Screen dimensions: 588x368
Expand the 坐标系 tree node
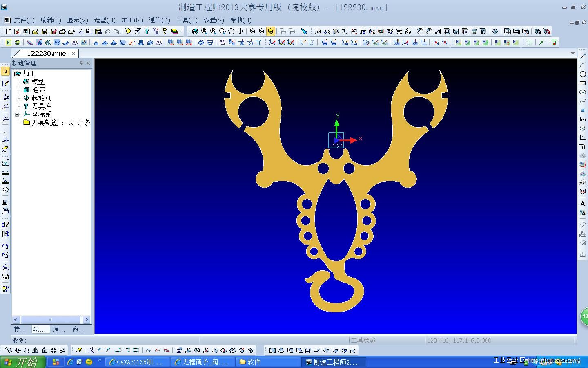click(x=17, y=114)
